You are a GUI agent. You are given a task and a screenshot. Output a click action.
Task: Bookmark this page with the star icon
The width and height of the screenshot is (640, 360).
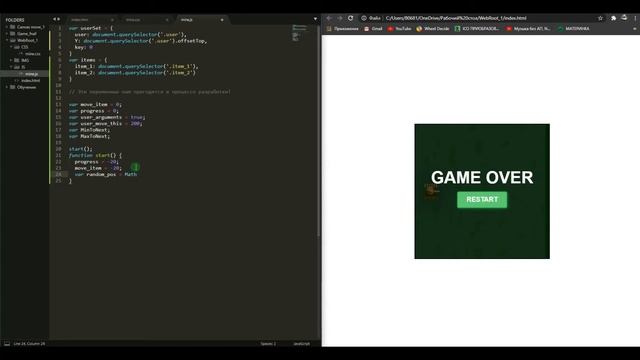click(600, 18)
